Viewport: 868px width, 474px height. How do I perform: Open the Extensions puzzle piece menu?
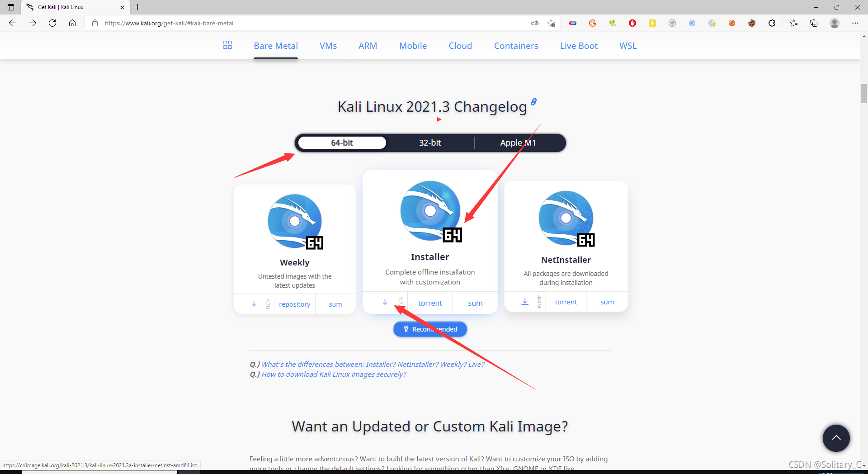click(x=772, y=23)
